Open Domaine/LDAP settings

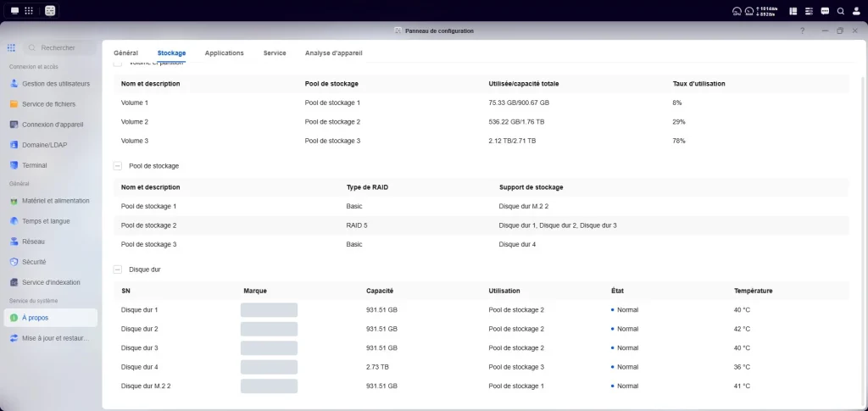click(50, 145)
